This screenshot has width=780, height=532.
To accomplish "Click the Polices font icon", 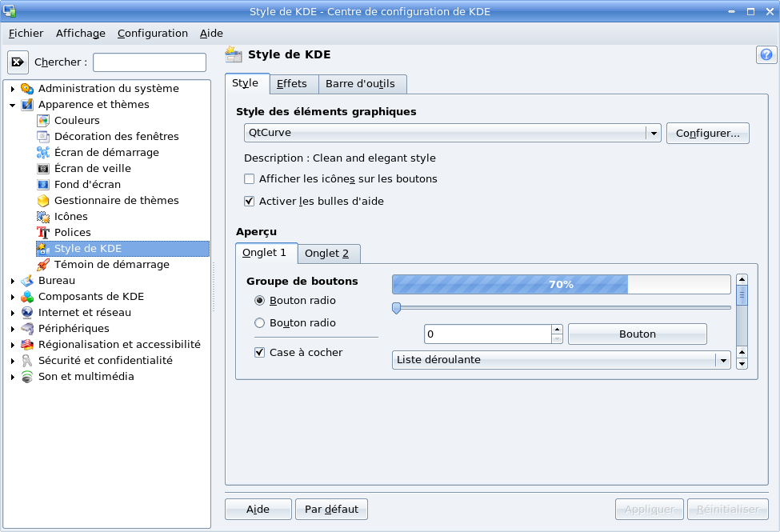I will pos(43,233).
